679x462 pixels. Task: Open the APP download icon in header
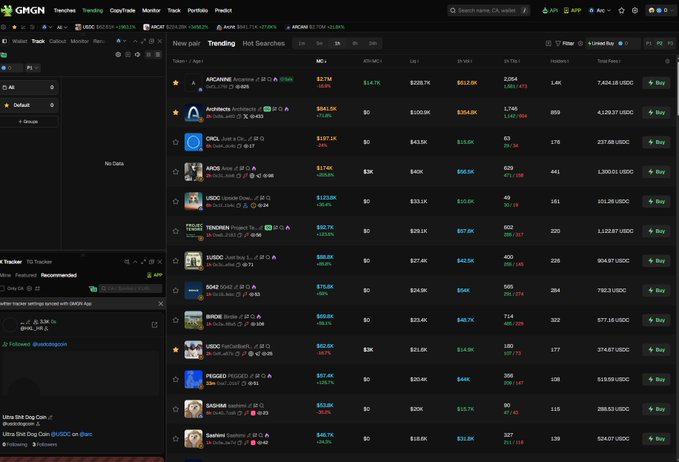tap(566, 10)
